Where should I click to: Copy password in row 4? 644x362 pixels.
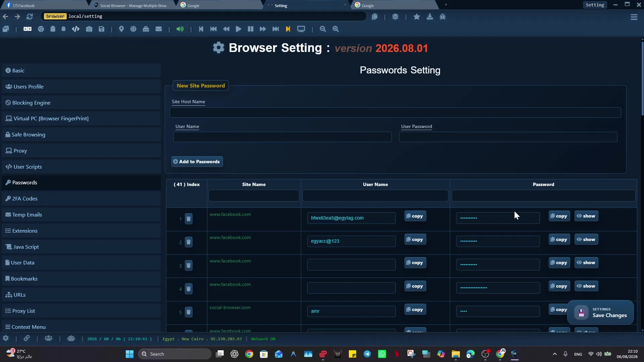(x=559, y=286)
